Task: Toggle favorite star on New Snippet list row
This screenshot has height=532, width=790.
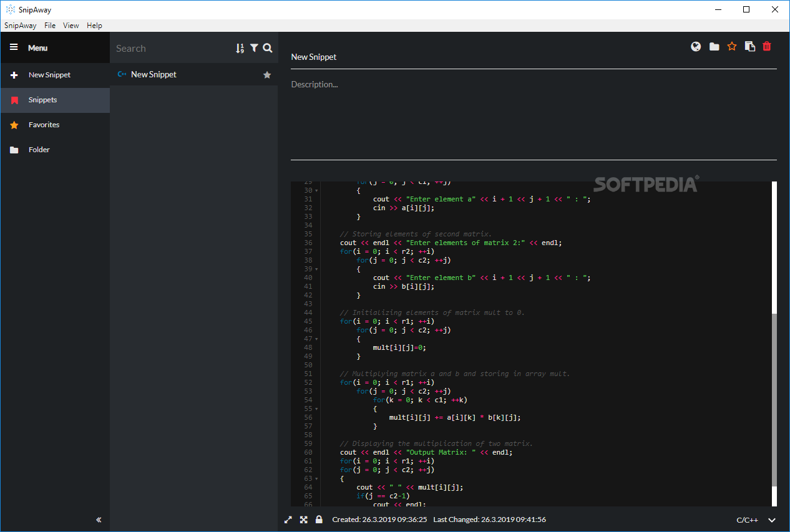Action: coord(267,75)
